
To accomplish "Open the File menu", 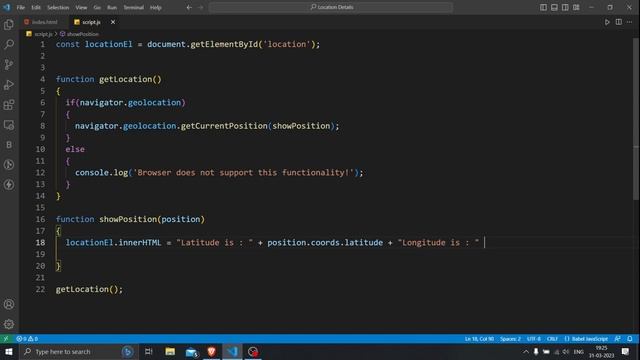I will pos(21,7).
